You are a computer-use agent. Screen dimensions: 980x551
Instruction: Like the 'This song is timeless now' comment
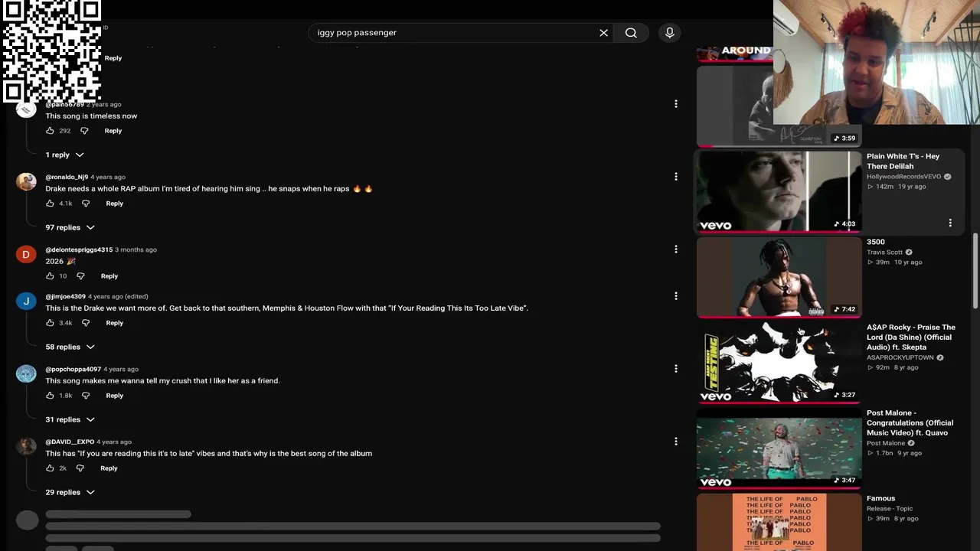tap(50, 131)
